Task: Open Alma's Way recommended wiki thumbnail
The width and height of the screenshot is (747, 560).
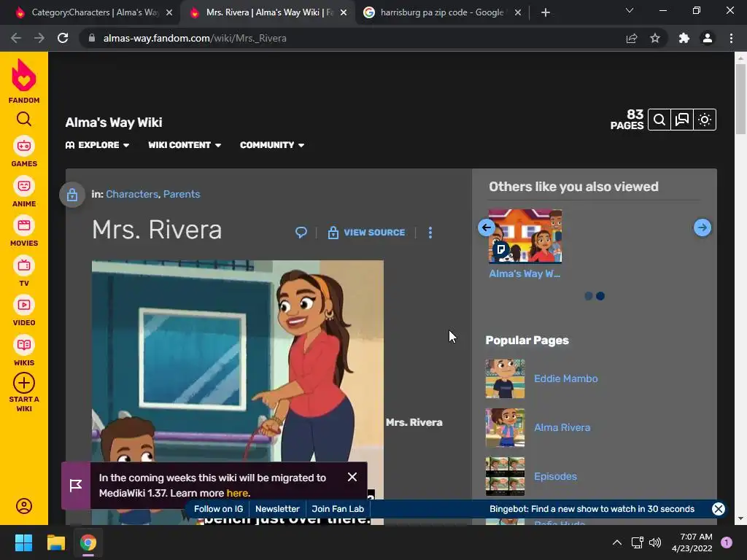Action: tap(525, 236)
